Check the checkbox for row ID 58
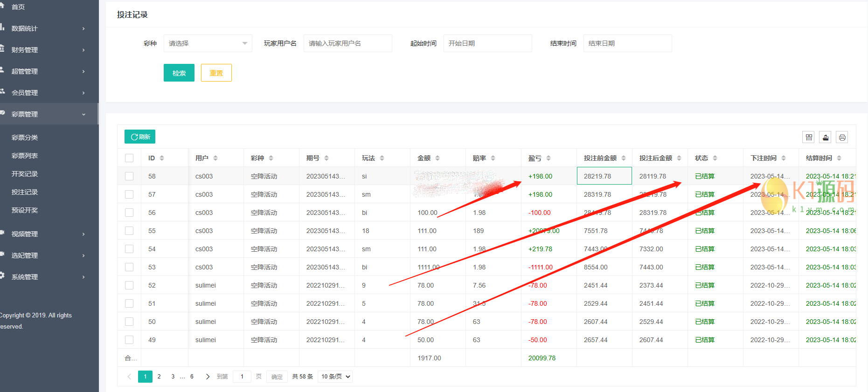Image resolution: width=868 pixels, height=392 pixels. [129, 176]
